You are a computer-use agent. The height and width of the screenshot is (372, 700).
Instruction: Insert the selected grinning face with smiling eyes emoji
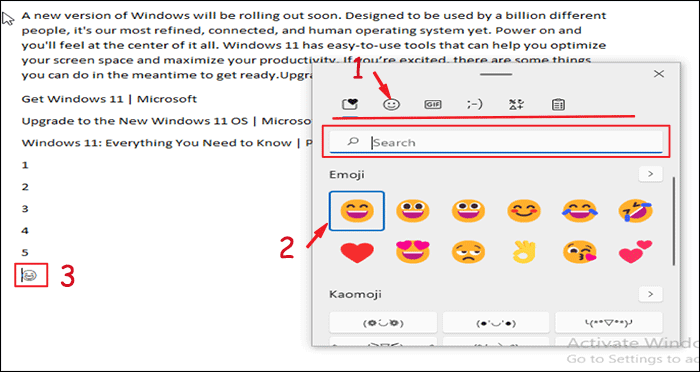pos(357,211)
